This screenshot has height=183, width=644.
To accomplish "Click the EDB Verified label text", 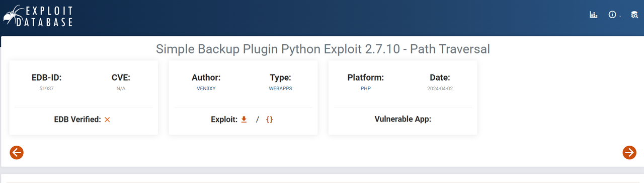I will point(77,119).
